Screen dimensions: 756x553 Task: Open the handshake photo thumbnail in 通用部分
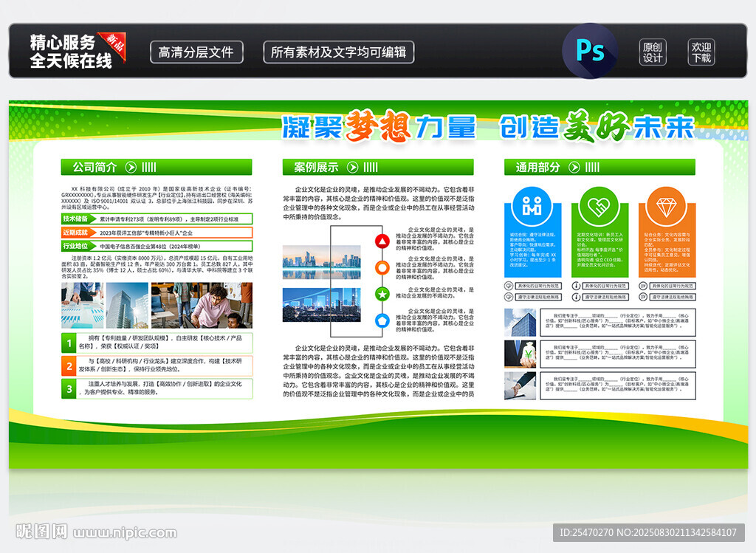coord(520,385)
